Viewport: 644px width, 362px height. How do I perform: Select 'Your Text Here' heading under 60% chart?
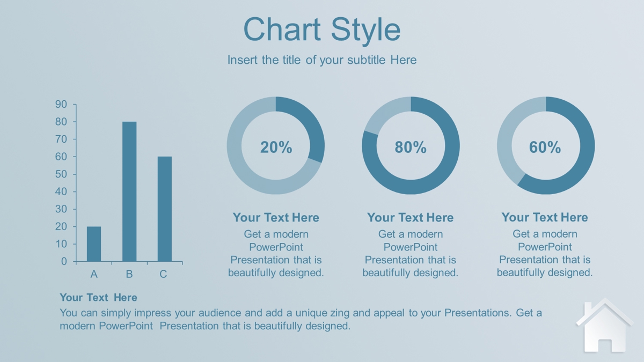[545, 217]
